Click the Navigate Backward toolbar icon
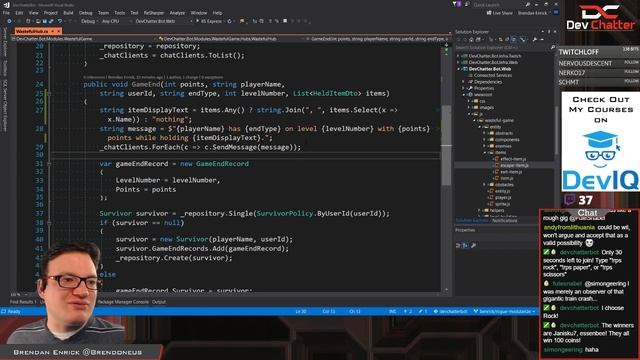 click(x=9, y=21)
